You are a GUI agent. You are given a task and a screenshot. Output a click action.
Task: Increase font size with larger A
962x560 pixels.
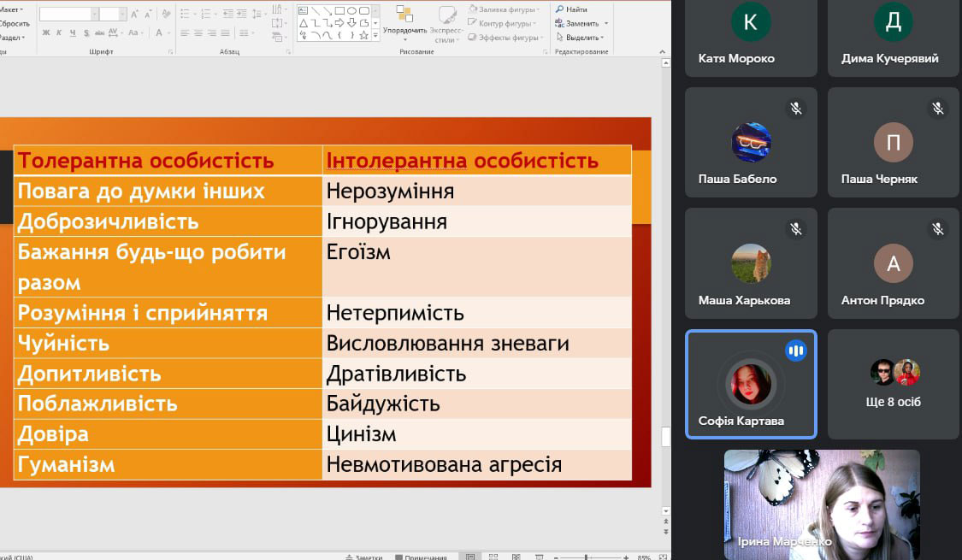134,15
